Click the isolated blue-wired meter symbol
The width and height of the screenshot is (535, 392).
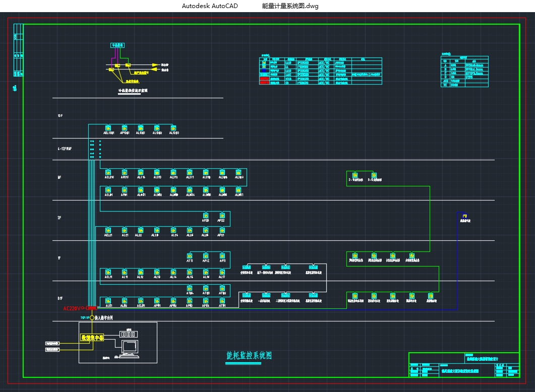(x=464, y=216)
